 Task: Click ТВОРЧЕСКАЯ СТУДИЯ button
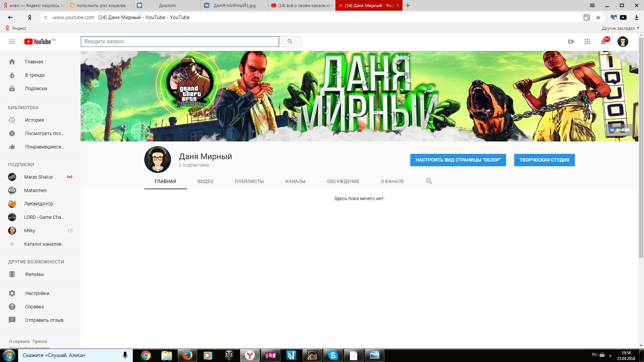click(544, 160)
